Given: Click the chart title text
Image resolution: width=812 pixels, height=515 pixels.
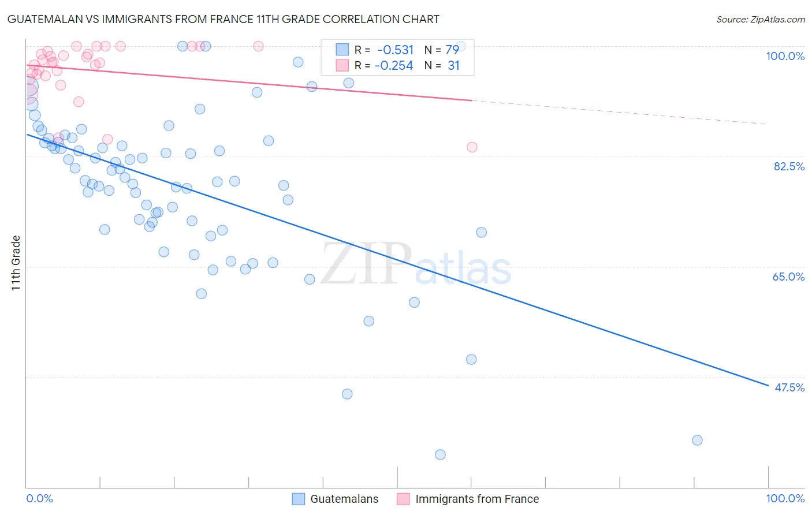Looking at the screenshot, I should 223,19.
